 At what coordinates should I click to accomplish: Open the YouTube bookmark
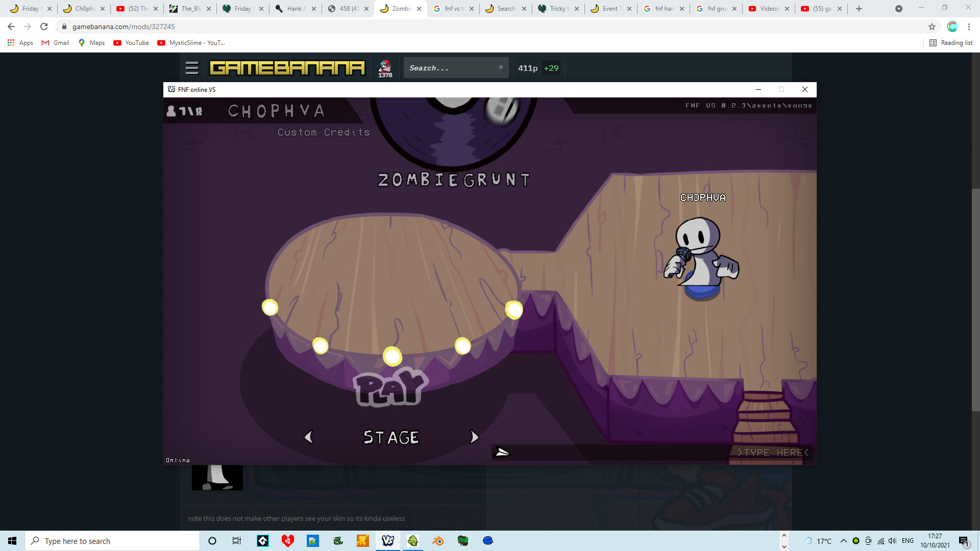[x=131, y=43]
